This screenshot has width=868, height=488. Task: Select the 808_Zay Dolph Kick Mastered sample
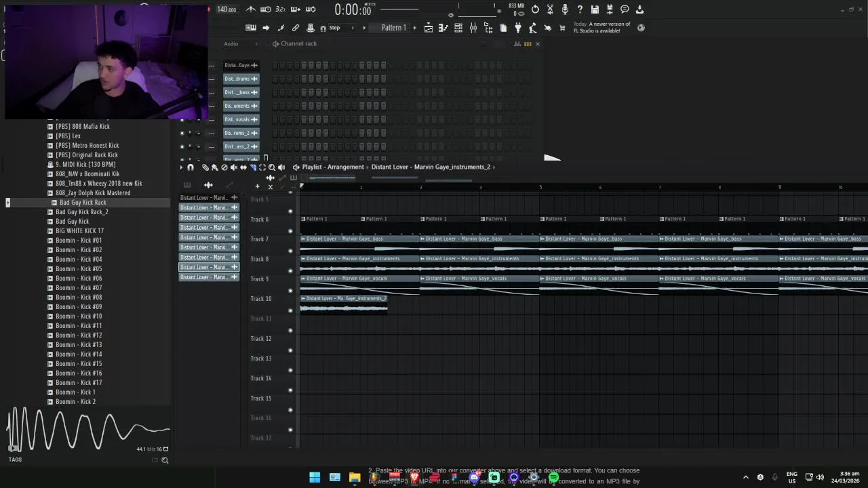point(93,193)
